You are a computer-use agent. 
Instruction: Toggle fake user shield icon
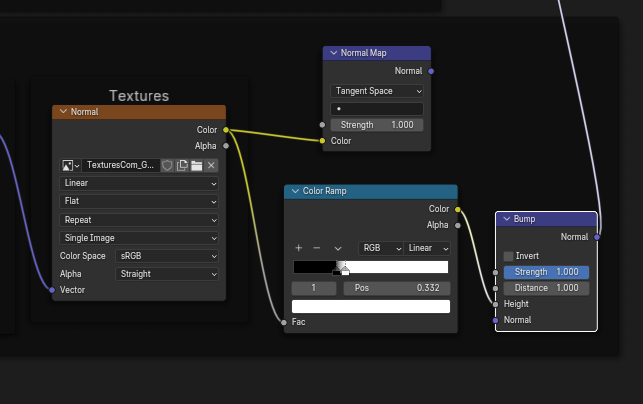168,165
